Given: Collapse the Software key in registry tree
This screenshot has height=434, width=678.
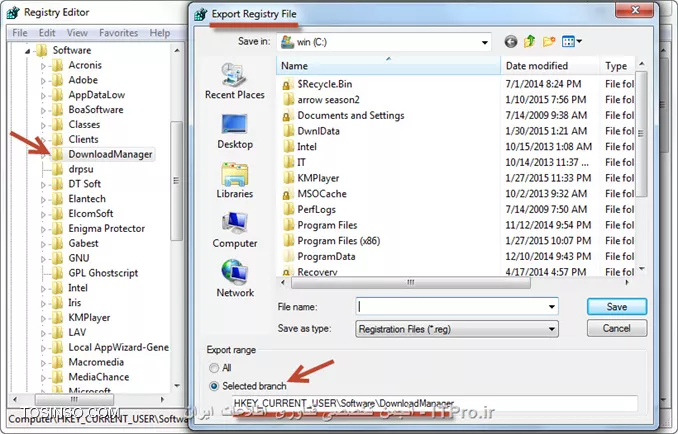Looking at the screenshot, I should click(28, 51).
